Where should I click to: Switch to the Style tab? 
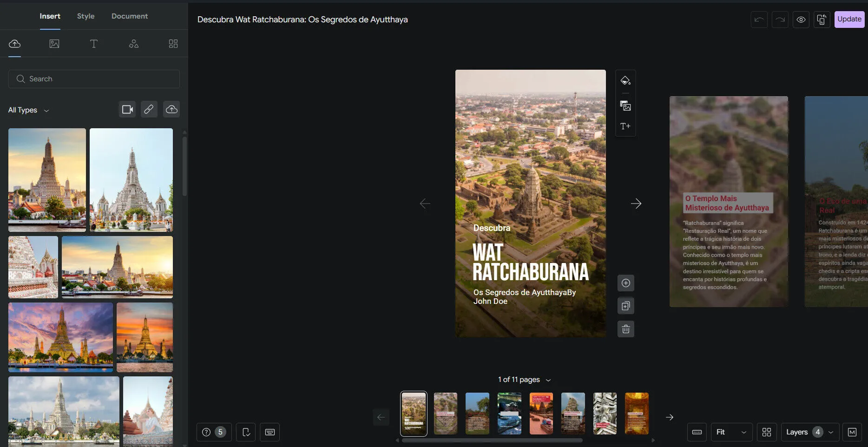pyautogui.click(x=85, y=16)
